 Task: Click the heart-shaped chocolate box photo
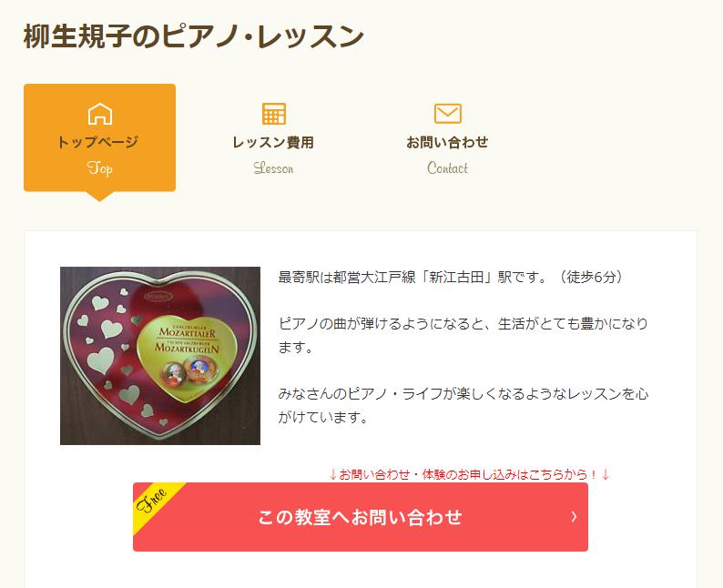pos(160,356)
